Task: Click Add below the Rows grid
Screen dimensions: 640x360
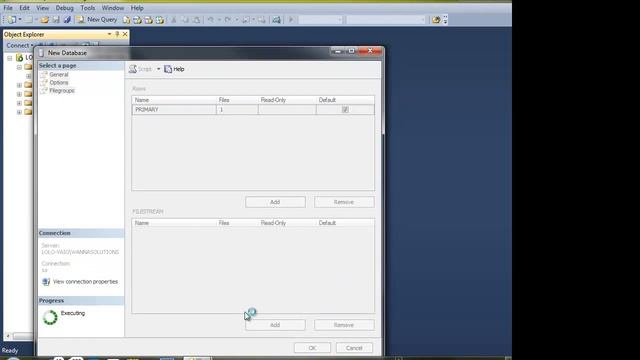Action: 275,202
